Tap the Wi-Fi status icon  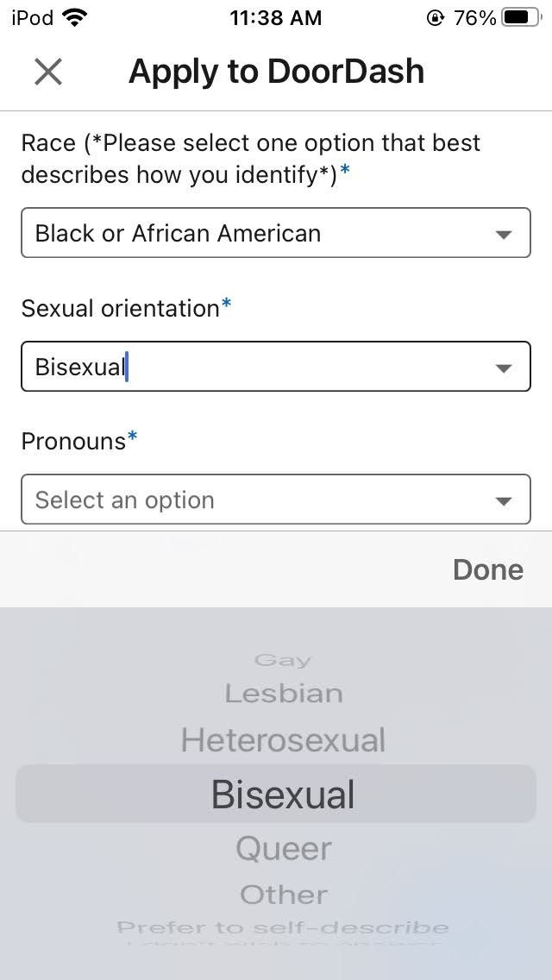tap(76, 18)
